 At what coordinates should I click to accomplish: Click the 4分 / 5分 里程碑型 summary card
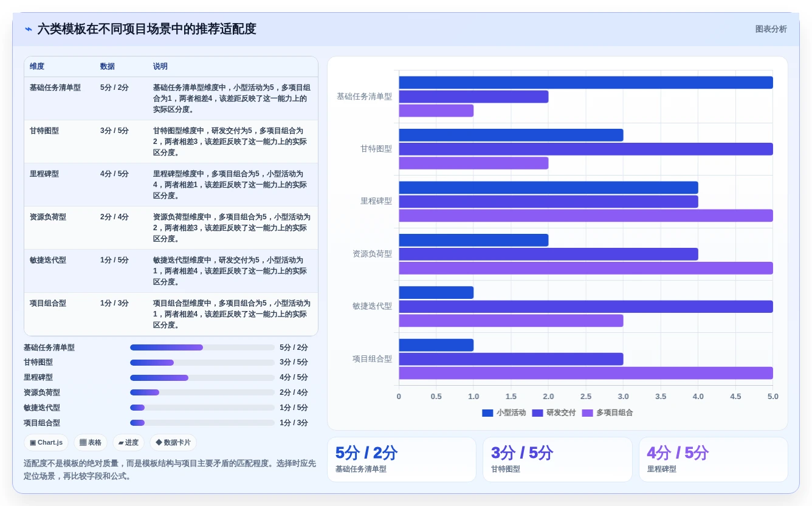[x=714, y=459]
